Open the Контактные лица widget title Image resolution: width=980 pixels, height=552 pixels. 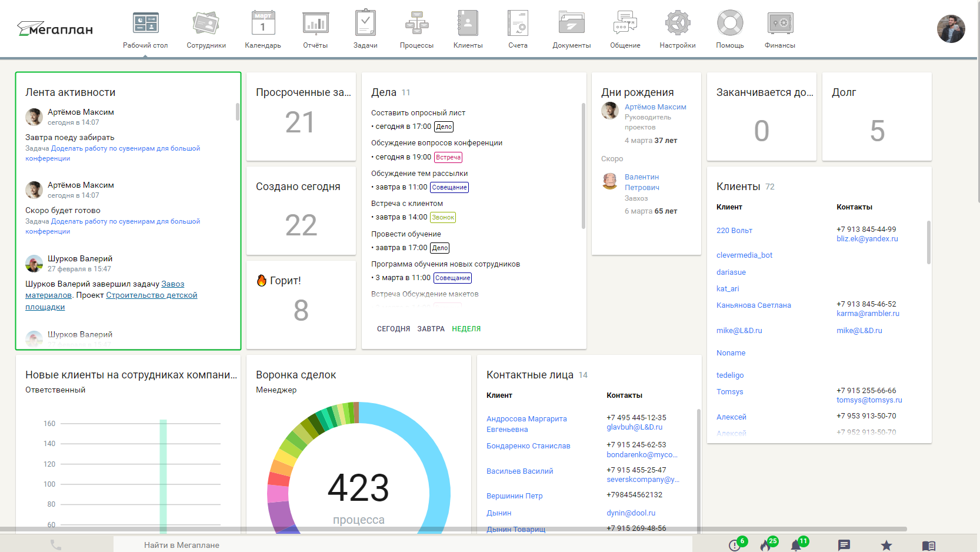pyautogui.click(x=529, y=375)
